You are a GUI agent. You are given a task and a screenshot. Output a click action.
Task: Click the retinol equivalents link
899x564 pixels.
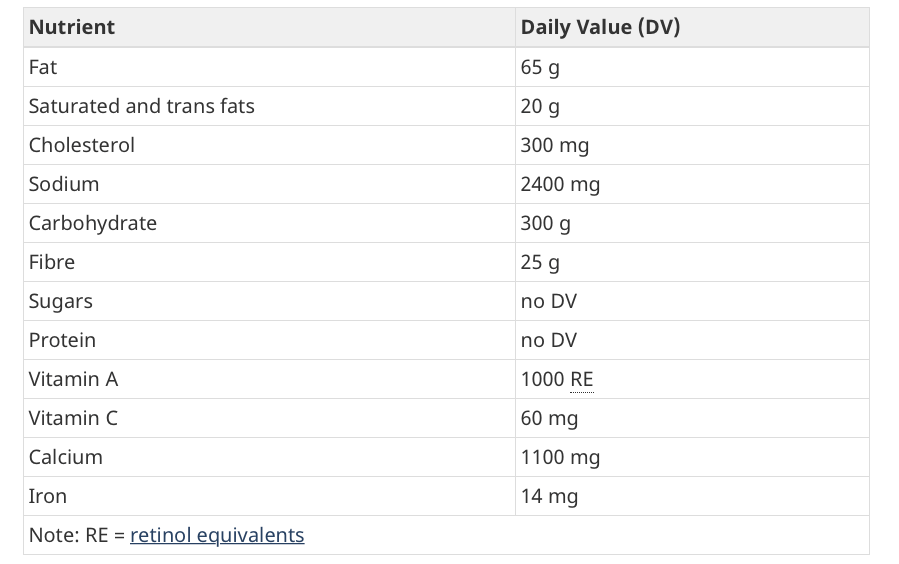[x=217, y=535]
